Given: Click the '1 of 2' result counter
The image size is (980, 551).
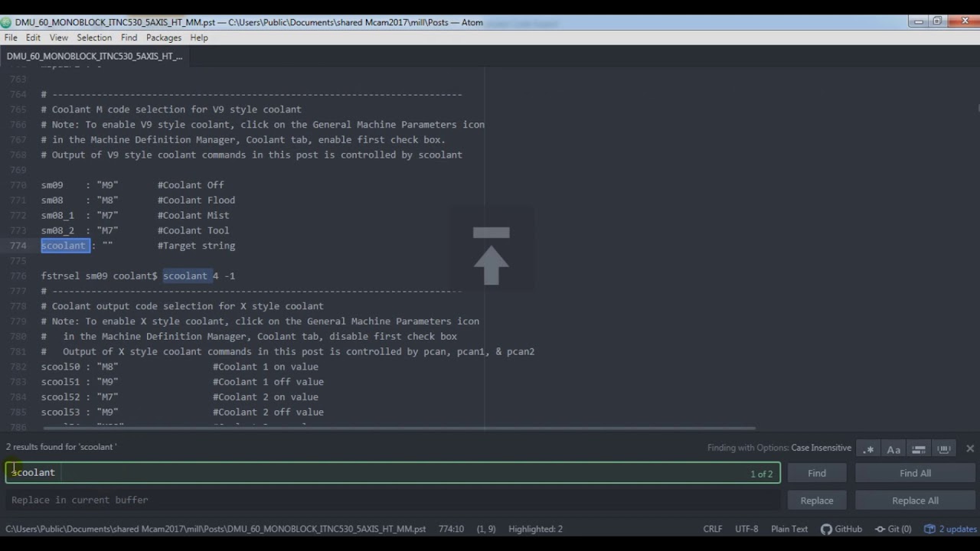Looking at the screenshot, I should (x=761, y=474).
